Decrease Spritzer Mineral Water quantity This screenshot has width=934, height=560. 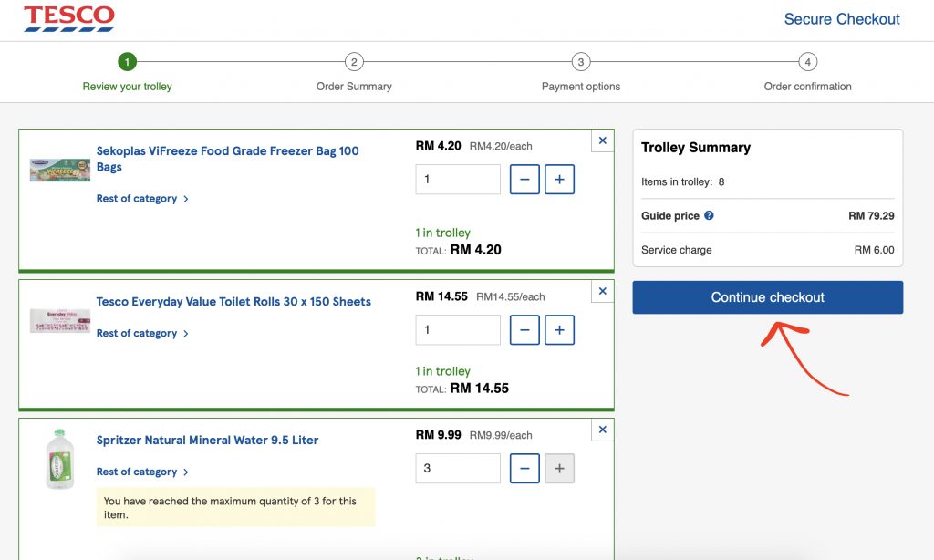[x=524, y=468]
